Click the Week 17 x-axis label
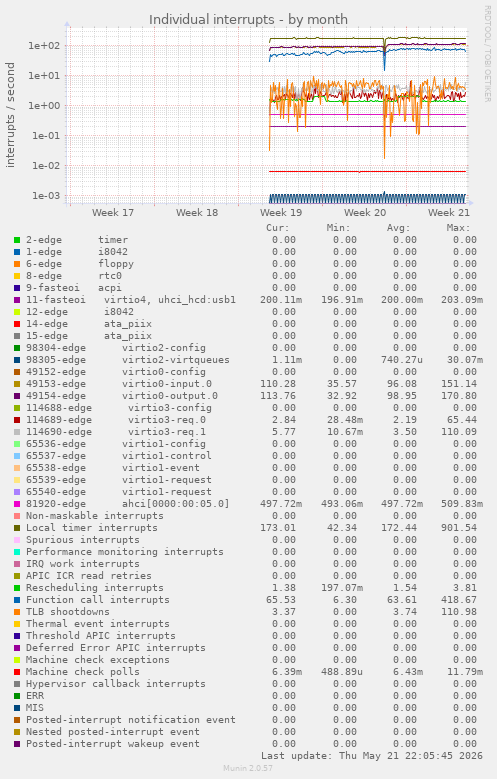 coord(113,213)
